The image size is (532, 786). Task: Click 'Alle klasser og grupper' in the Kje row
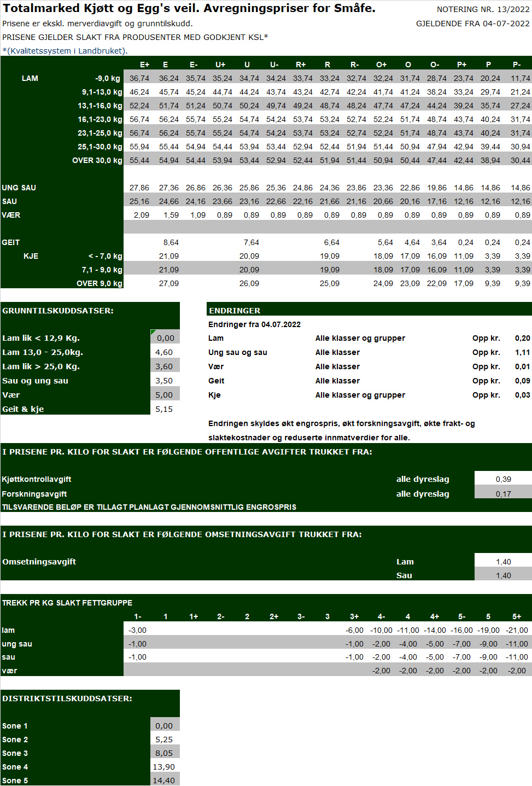tap(360, 395)
